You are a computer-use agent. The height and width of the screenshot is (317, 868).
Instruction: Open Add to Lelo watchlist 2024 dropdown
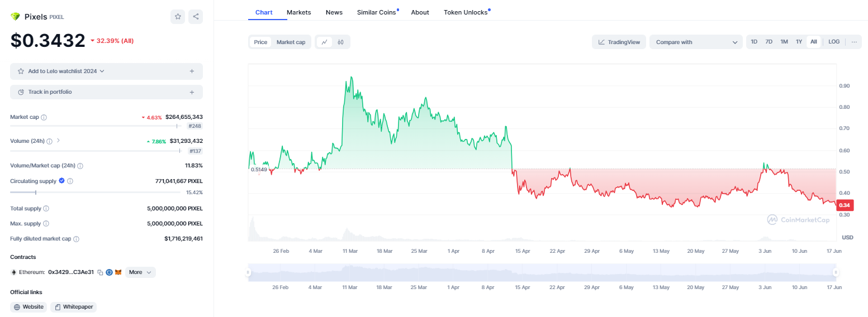[x=102, y=71]
